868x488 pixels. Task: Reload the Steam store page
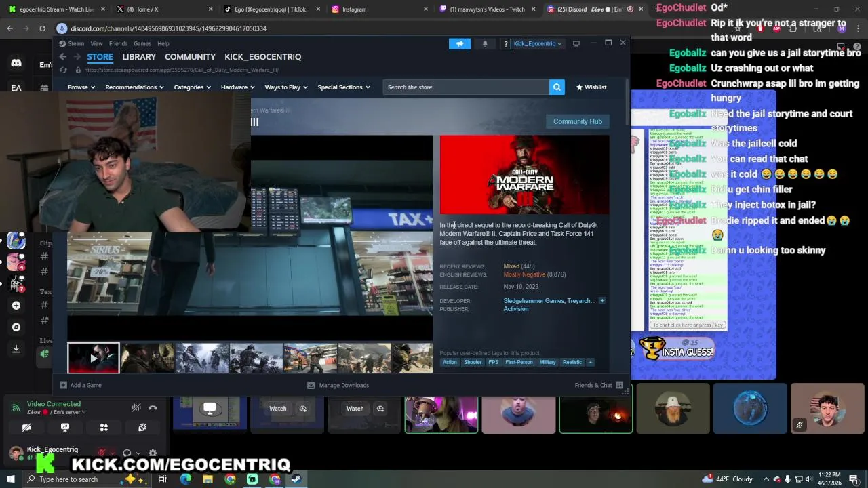tap(63, 70)
